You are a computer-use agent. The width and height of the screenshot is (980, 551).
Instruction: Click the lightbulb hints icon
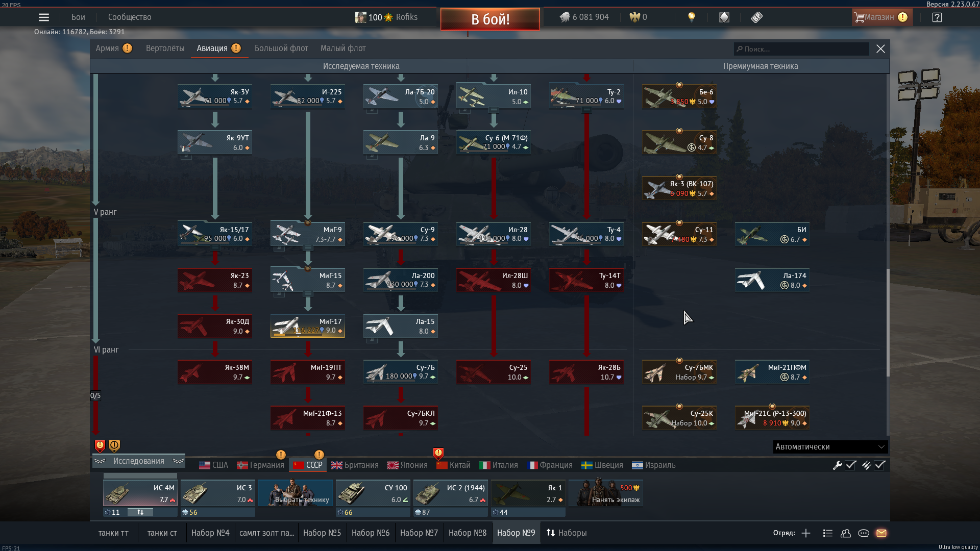pyautogui.click(x=692, y=17)
